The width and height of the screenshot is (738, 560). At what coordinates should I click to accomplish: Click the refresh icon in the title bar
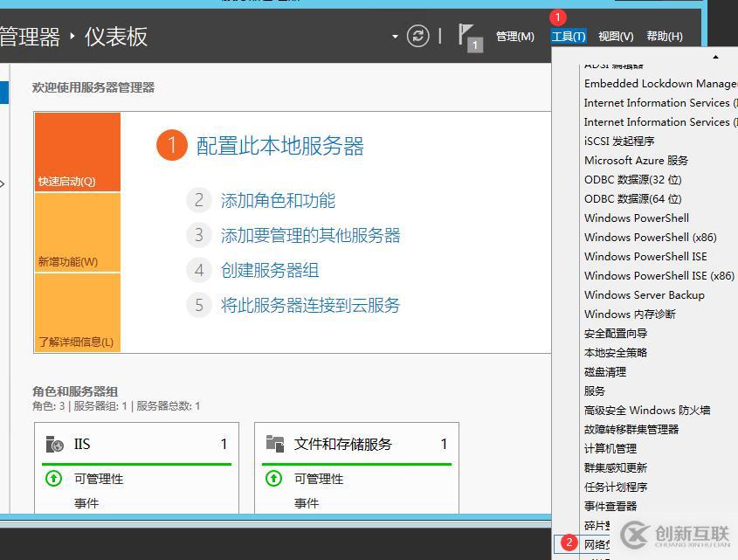point(418,35)
